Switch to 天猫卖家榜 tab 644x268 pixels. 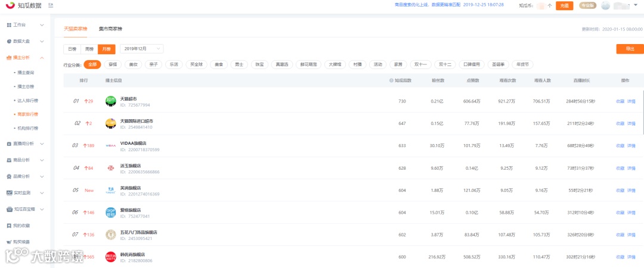click(76, 29)
